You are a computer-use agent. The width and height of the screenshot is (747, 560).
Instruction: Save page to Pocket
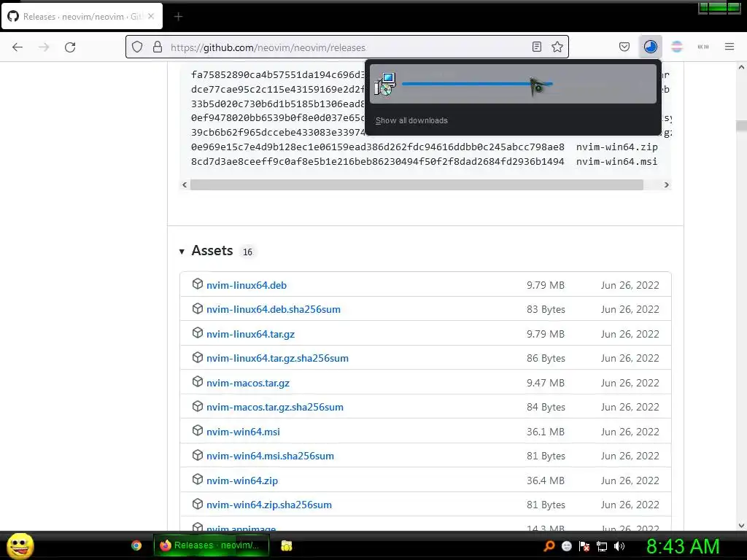point(624,47)
